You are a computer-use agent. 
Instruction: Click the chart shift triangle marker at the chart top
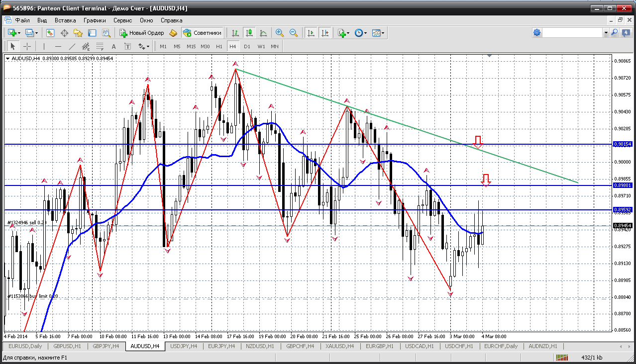click(490, 56)
